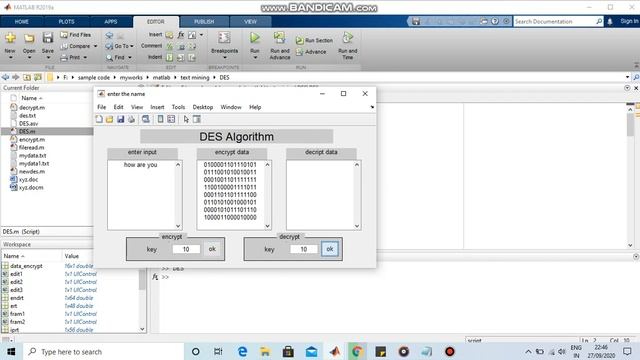640x360 pixels.
Task: Expand the Run button dropdown arrow
Action: click(x=255, y=58)
